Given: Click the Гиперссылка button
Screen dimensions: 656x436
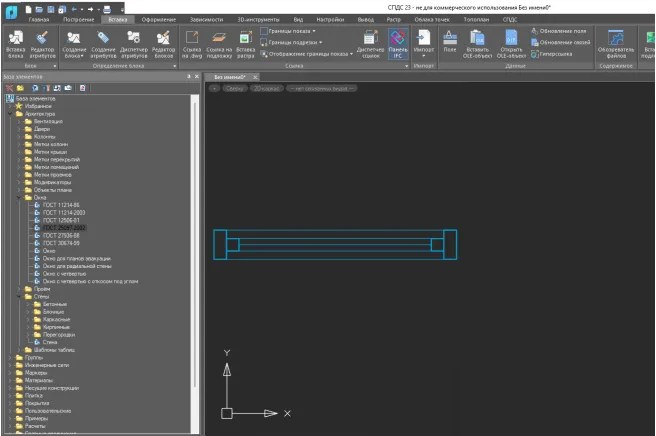Looking at the screenshot, I should [555, 53].
